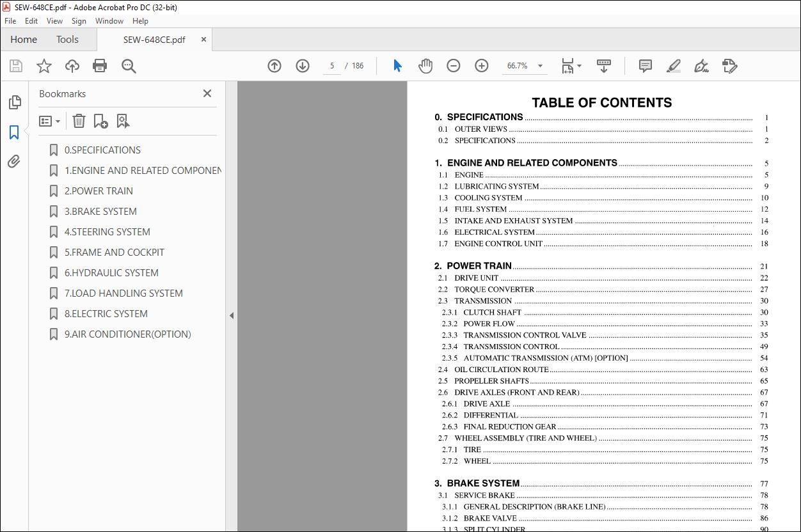This screenshot has width=801, height=532.
Task: Zoom in with plus icon
Action: pyautogui.click(x=482, y=66)
